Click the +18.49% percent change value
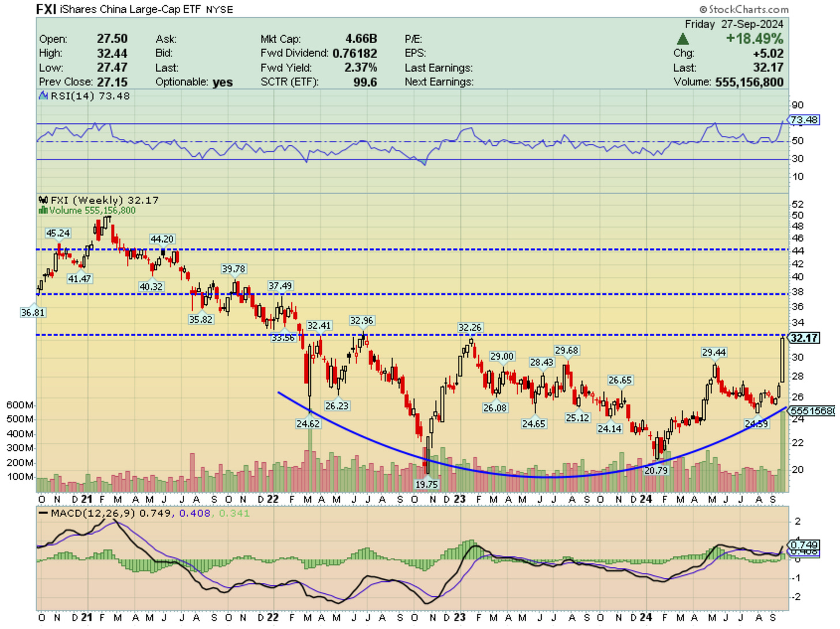Viewport: 840px width, 629px height. 755,39
